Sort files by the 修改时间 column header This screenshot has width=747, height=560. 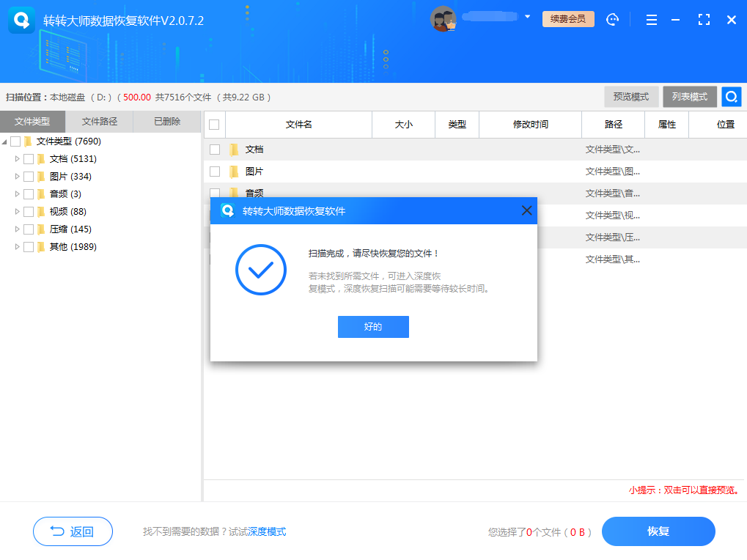(530, 124)
